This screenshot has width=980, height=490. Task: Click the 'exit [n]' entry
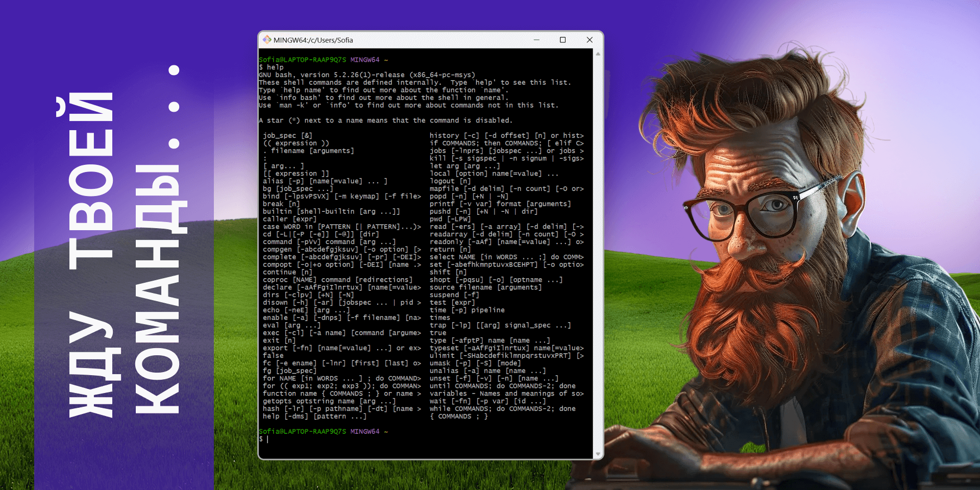pos(279,340)
